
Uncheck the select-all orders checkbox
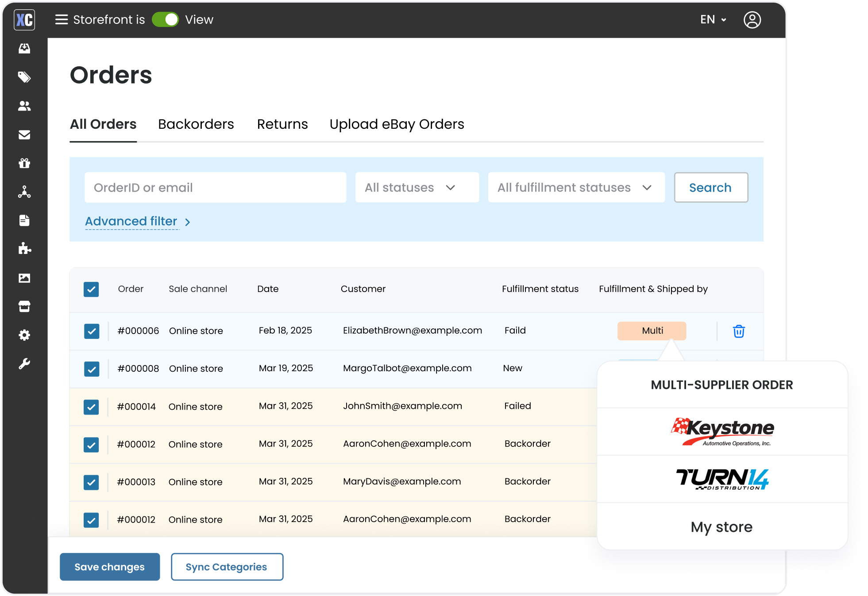(91, 289)
